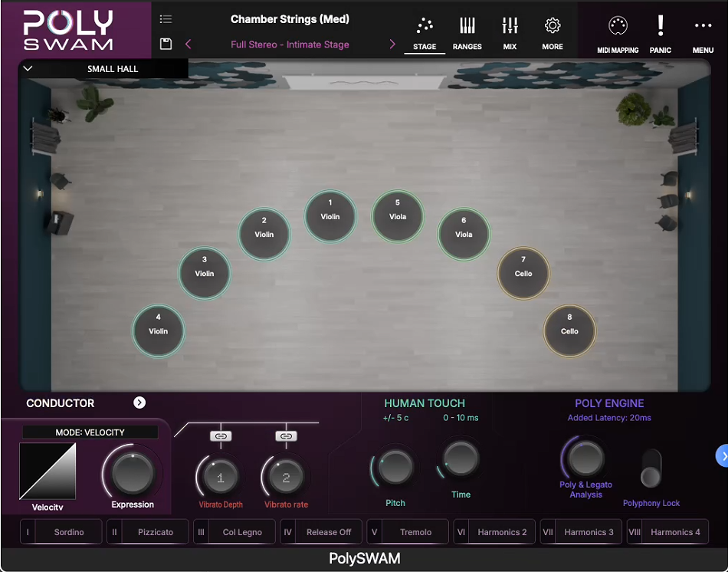Click the save preset floppy icon
Viewport: 728px width, 572px height.
point(166,44)
